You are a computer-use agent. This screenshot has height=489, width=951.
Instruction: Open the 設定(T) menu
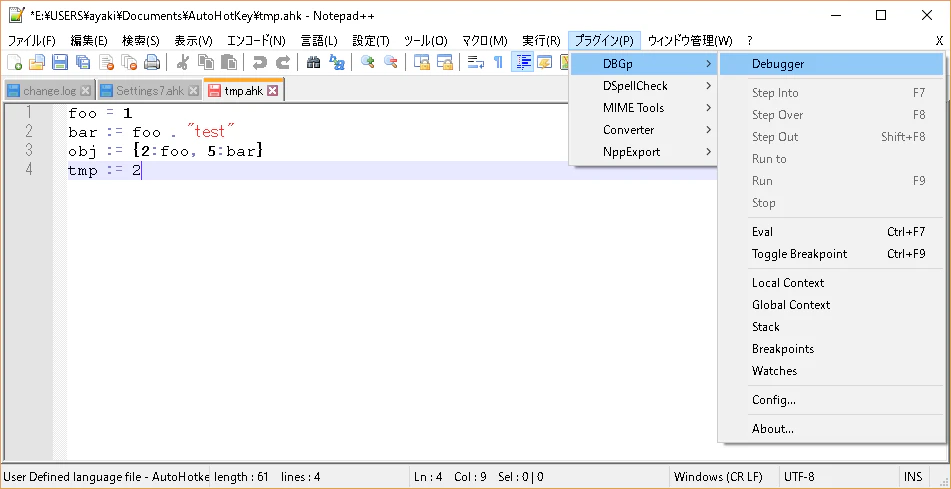coord(371,41)
